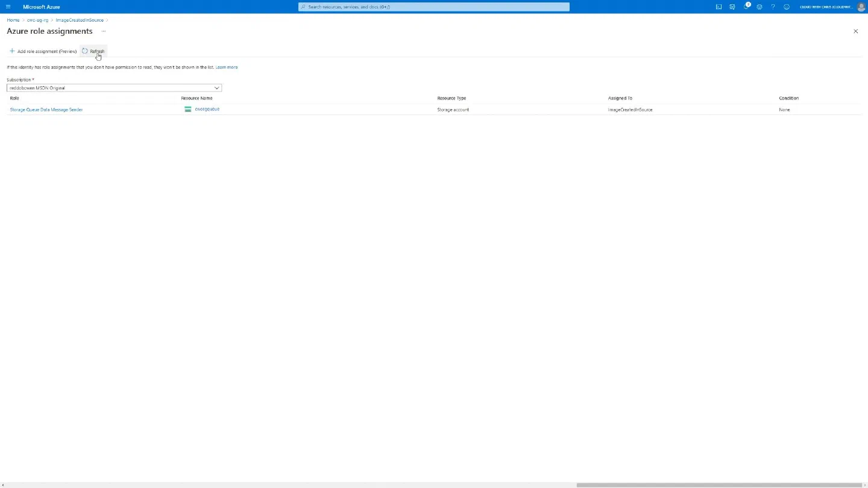Open the Directories and subscriptions filter icon

click(x=732, y=7)
